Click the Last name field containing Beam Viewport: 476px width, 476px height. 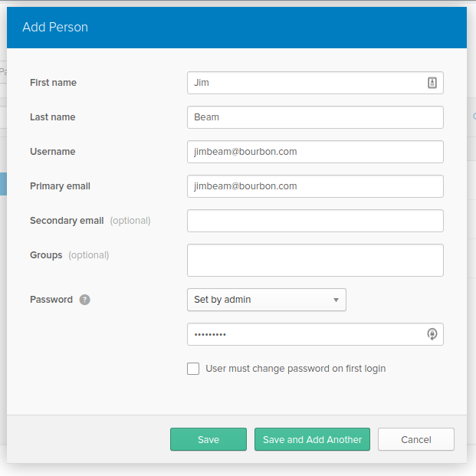(314, 117)
